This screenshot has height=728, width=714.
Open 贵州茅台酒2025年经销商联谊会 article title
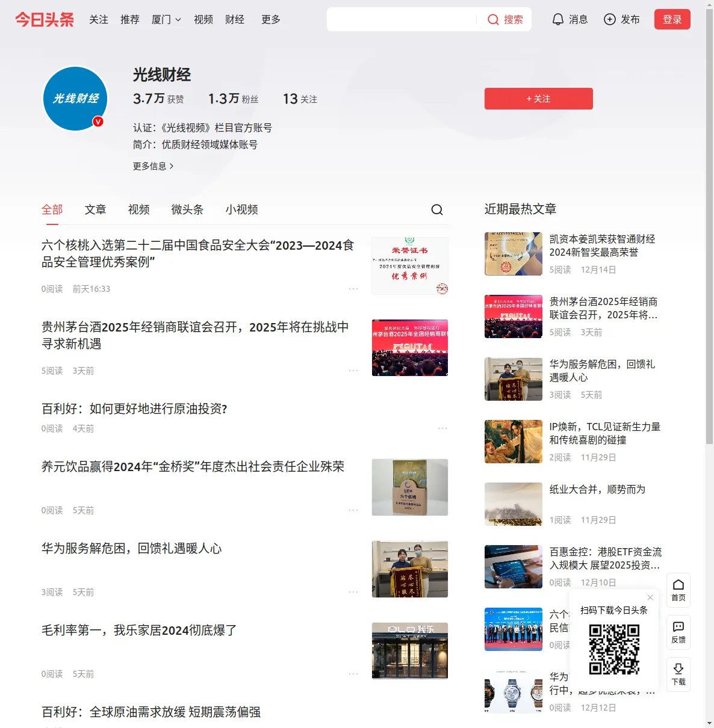[x=195, y=335]
